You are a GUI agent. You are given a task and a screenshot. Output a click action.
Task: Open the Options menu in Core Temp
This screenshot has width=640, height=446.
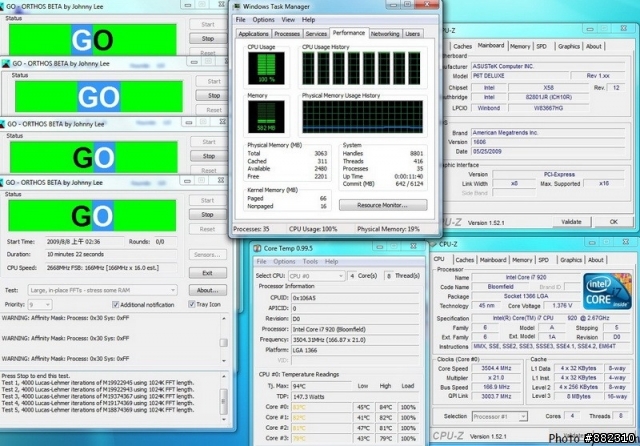point(284,262)
